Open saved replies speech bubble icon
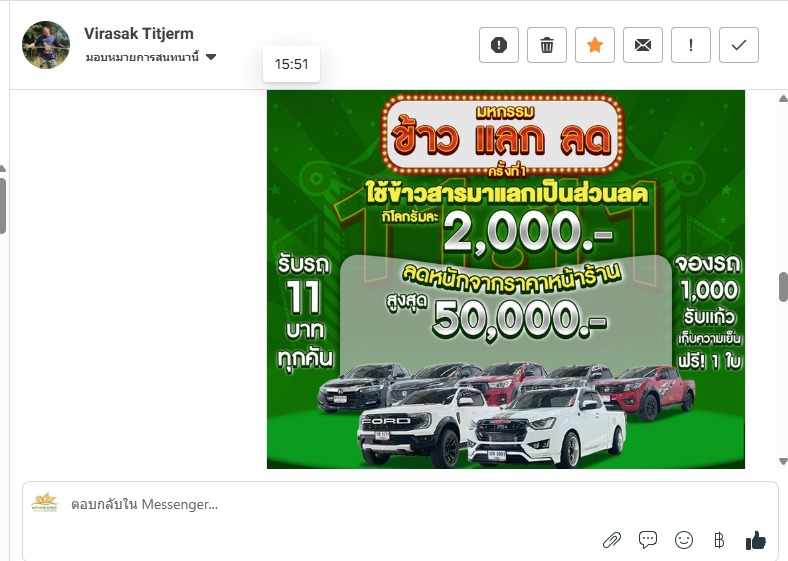This screenshot has height=561, width=788. pos(648,540)
